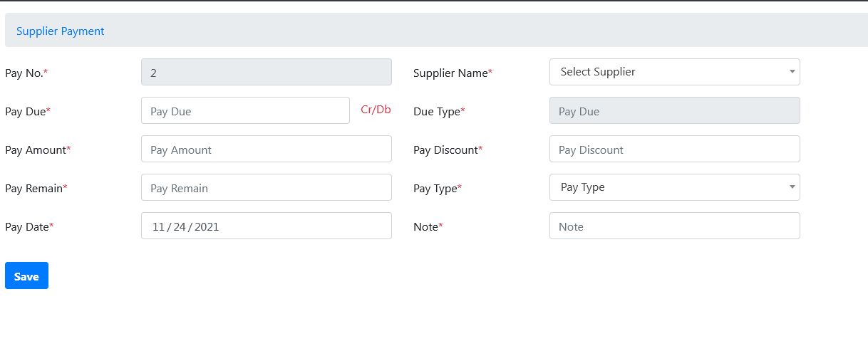Screen dimensions: 868x346
Task: Select the year 2021 in Pay Date
Action: pyautogui.click(x=207, y=227)
